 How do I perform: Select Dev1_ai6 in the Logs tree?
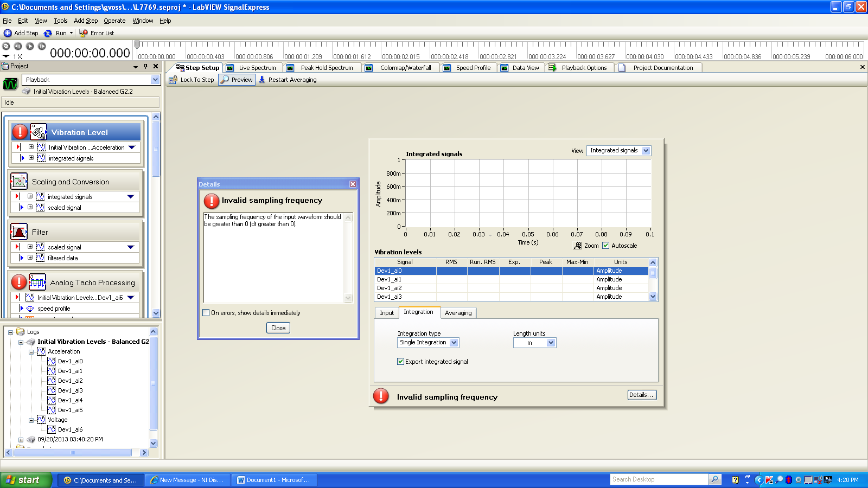[x=71, y=429]
